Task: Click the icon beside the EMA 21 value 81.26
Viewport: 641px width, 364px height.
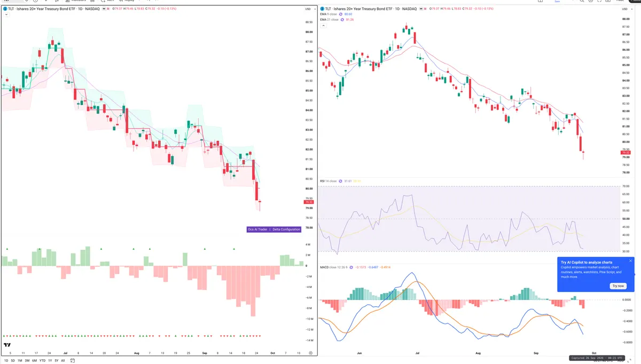Action: click(343, 20)
